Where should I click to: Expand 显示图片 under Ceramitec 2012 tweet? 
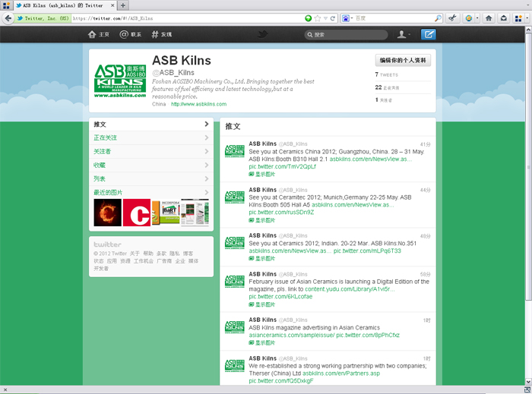click(x=262, y=220)
